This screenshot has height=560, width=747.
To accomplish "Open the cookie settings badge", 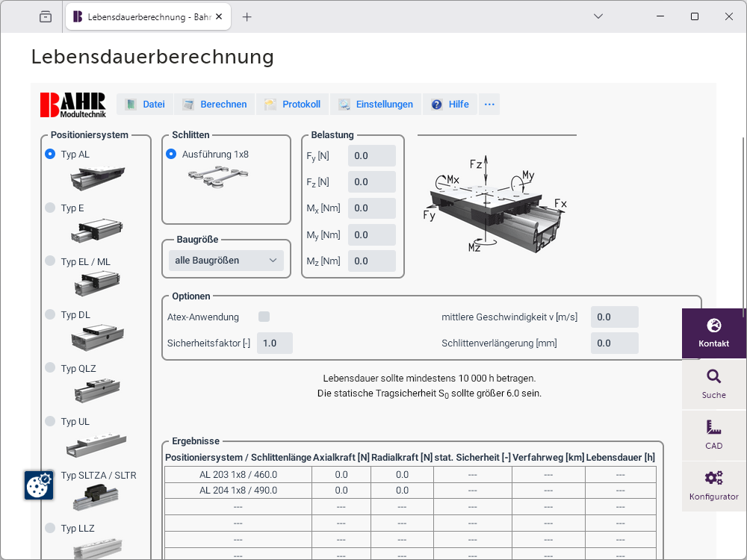I will [38, 485].
